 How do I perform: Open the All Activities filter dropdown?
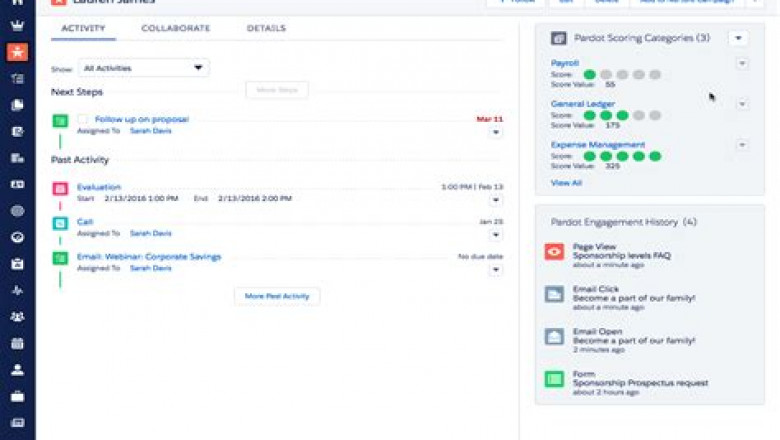[x=143, y=68]
